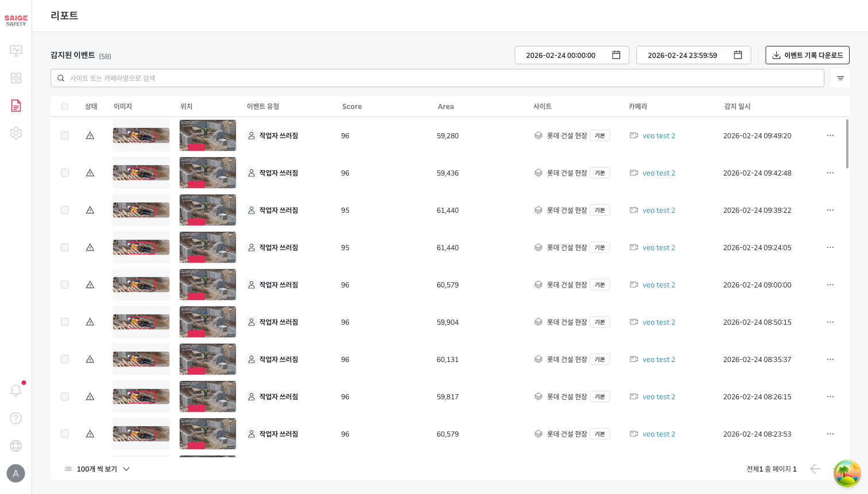Open the user avatar A menu
868x494 pixels.
click(x=15, y=473)
